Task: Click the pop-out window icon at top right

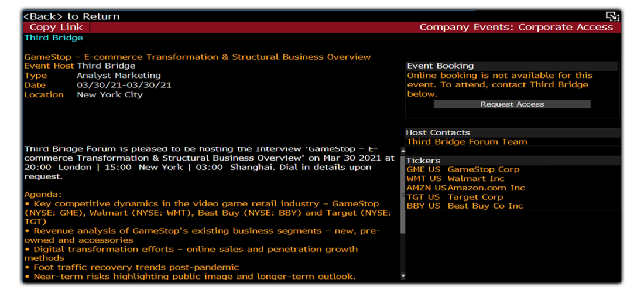Action: 612,16
